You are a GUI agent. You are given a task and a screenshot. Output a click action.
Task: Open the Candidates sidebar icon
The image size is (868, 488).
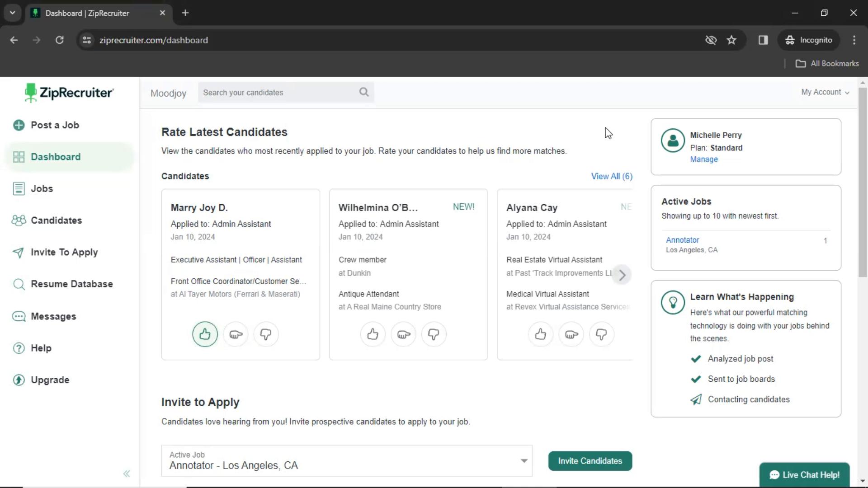[19, 220]
